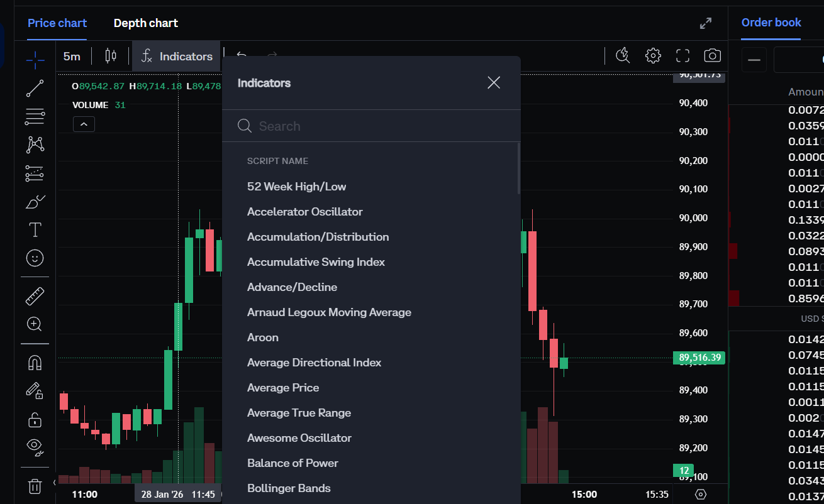Viewport: 824px width, 504px height.
Task: Open the Order book panel
Action: click(x=771, y=22)
